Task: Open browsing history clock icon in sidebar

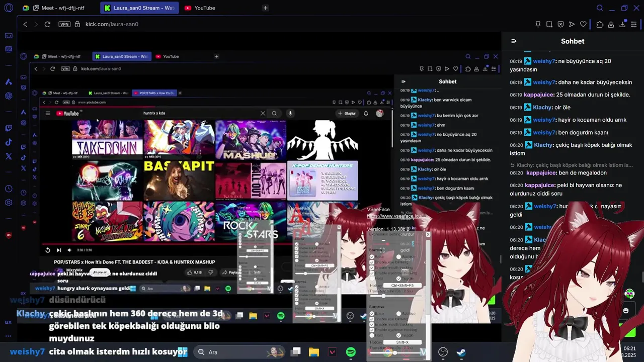Action: tap(9, 189)
